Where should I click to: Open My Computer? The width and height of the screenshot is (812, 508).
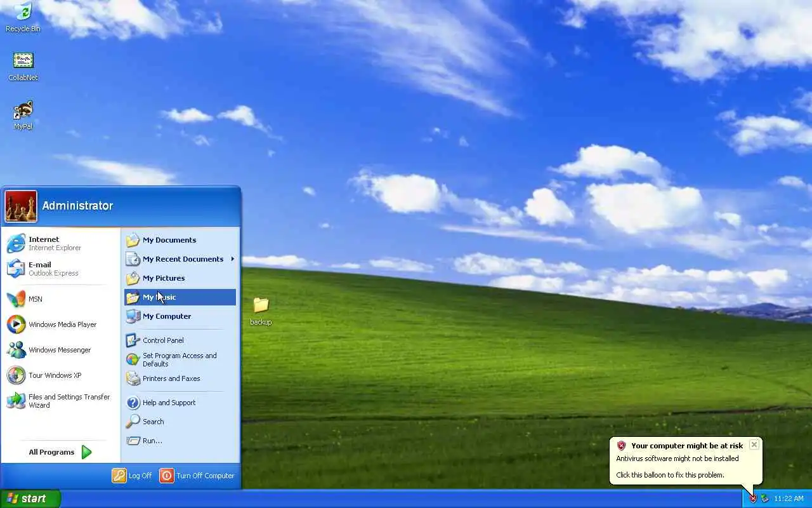[180, 316]
